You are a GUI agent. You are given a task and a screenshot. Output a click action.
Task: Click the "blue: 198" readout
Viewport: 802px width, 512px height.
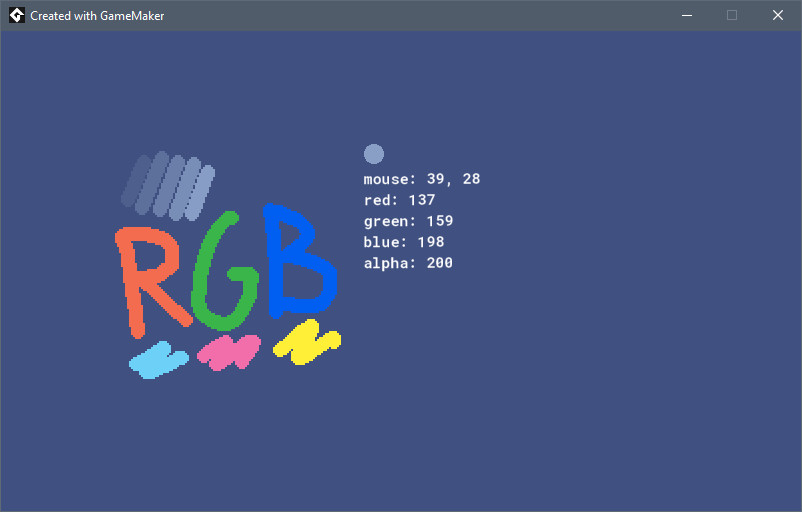tap(404, 241)
